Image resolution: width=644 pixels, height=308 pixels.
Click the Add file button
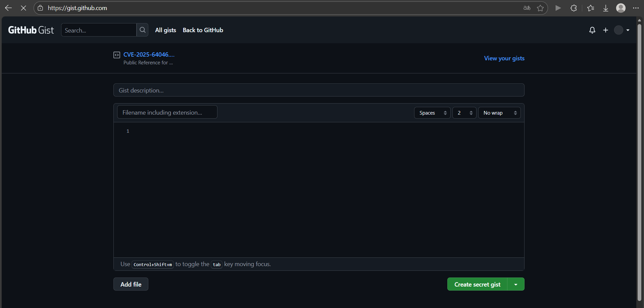(x=131, y=285)
